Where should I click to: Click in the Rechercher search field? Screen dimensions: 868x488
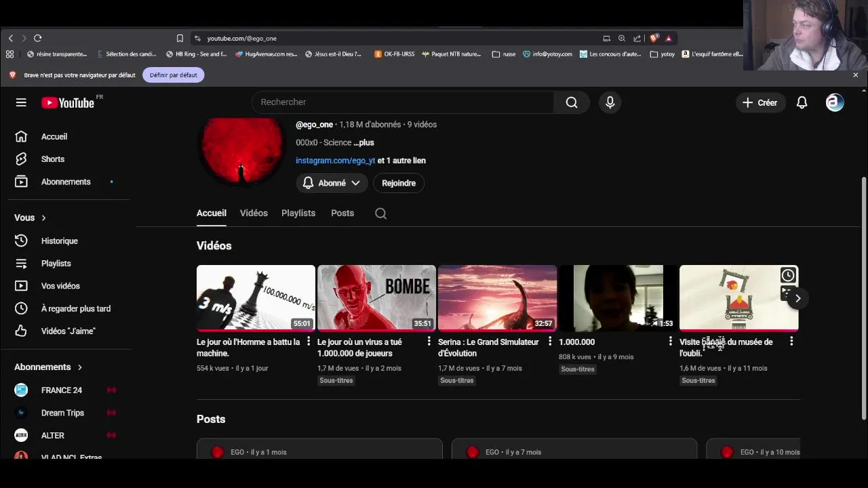pos(403,102)
